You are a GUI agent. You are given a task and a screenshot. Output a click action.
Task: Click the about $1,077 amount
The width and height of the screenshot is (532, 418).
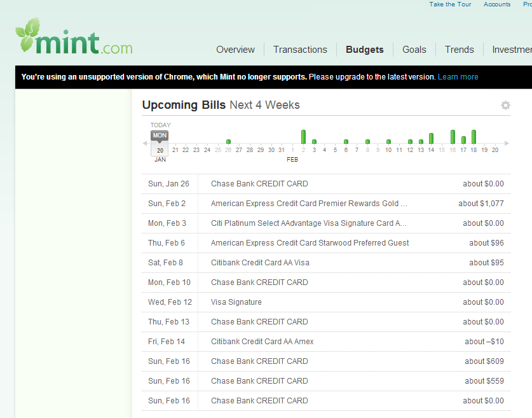[x=481, y=204]
